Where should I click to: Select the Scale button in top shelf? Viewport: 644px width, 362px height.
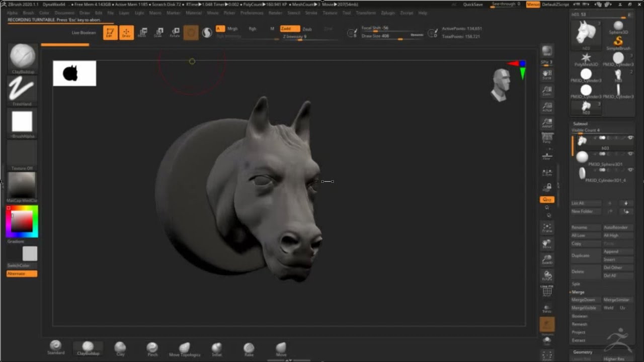pos(158,33)
